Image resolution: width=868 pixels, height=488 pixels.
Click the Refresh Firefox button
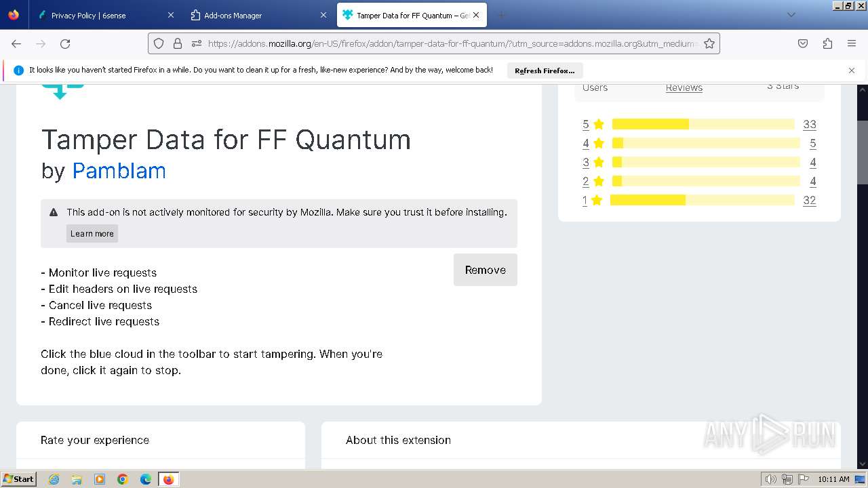click(x=545, y=70)
